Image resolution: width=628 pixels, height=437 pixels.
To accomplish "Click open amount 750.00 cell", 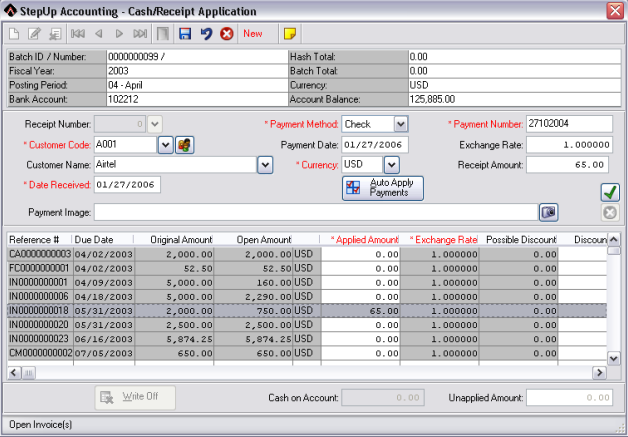I will coord(253,311).
